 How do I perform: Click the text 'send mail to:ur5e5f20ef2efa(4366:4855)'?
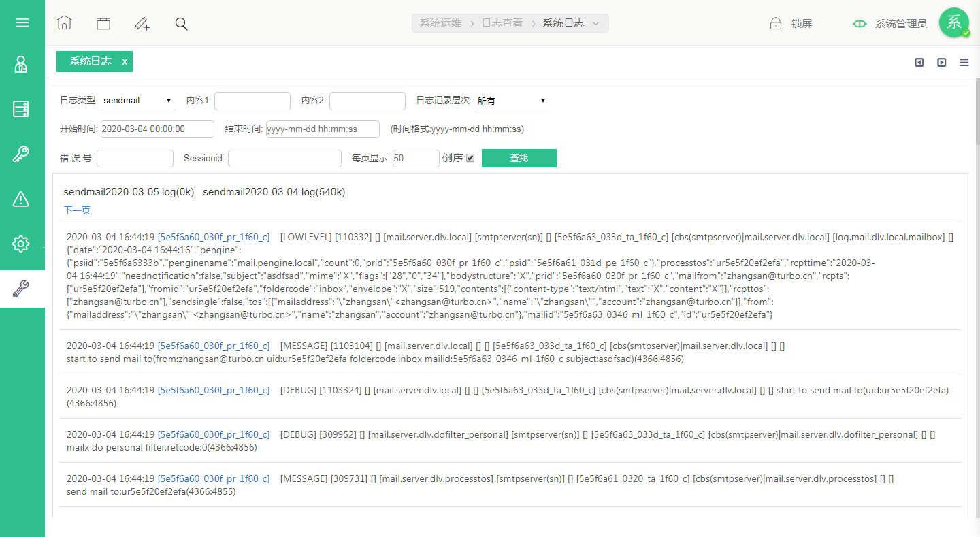pyautogui.click(x=151, y=491)
